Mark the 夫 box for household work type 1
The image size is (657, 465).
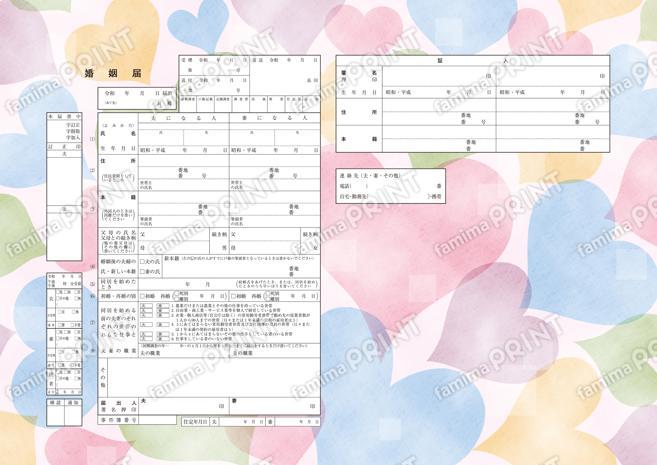coord(146,306)
